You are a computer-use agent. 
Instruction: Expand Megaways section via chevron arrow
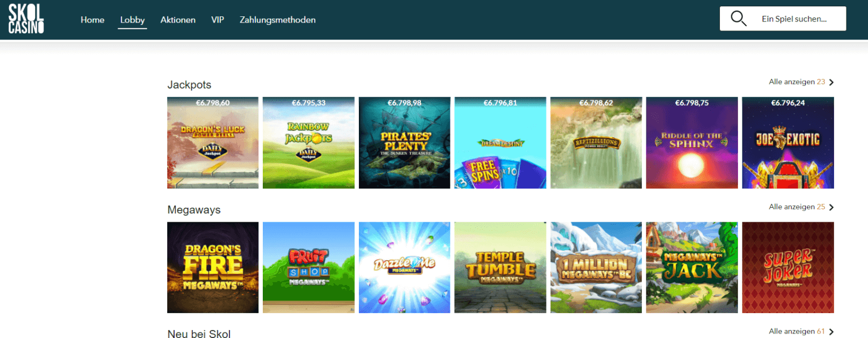831,207
